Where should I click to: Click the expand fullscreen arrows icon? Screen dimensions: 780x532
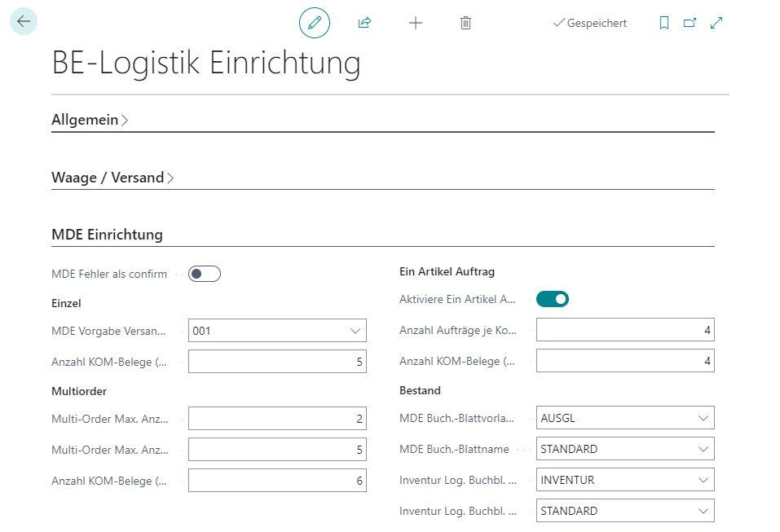click(x=716, y=23)
